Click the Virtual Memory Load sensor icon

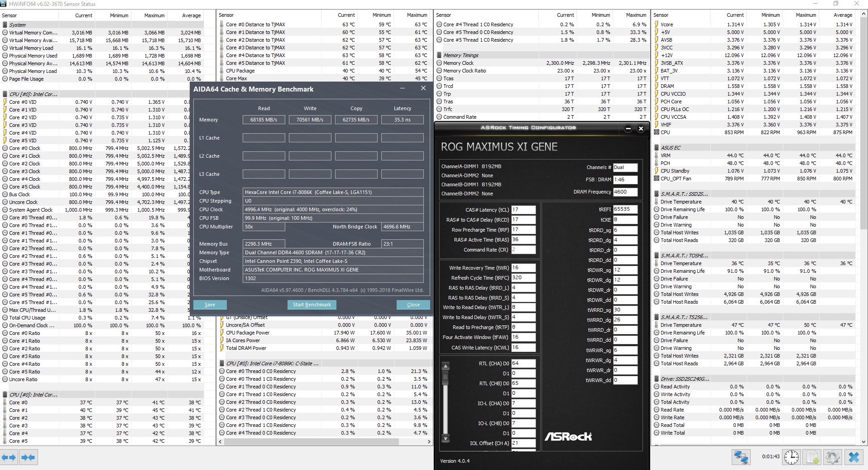tap(5, 48)
